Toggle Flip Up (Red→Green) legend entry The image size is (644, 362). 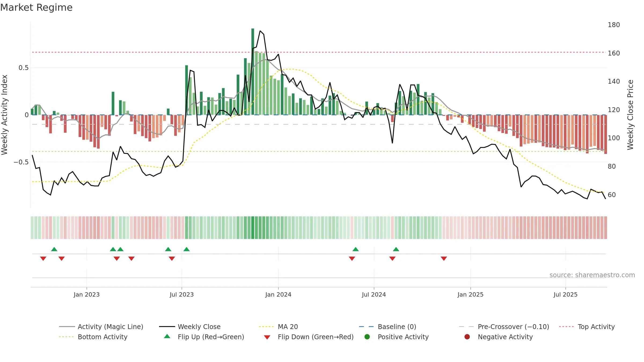(204, 337)
